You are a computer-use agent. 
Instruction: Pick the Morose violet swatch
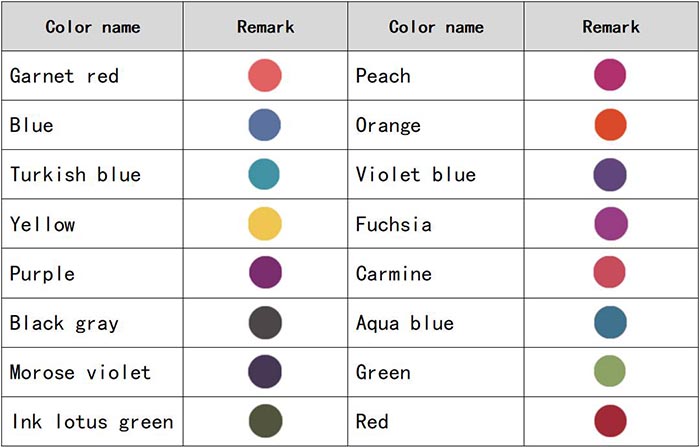pos(265,372)
